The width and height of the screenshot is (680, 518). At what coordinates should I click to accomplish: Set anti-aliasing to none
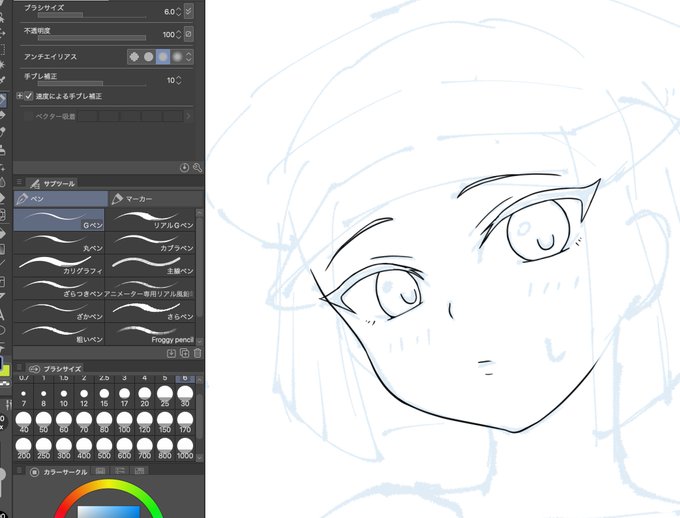point(134,56)
